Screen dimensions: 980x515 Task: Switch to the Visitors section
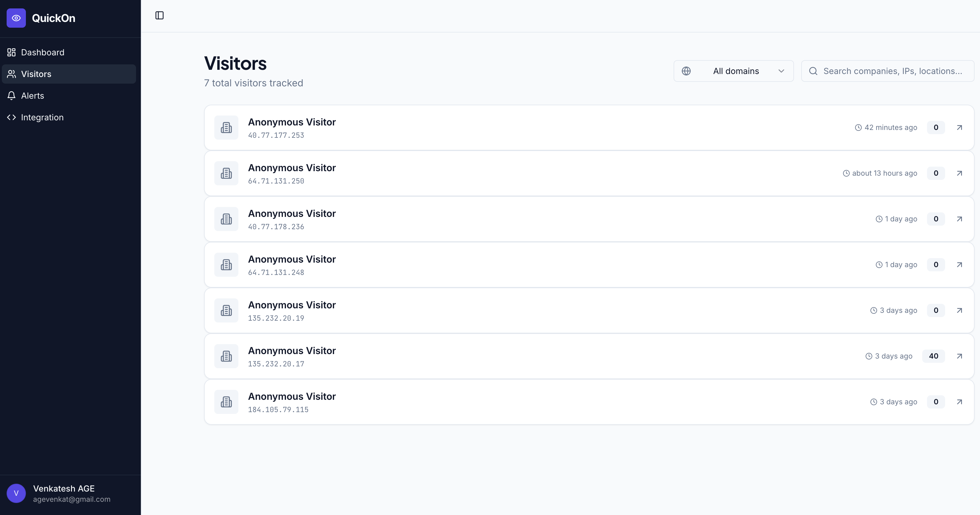36,74
